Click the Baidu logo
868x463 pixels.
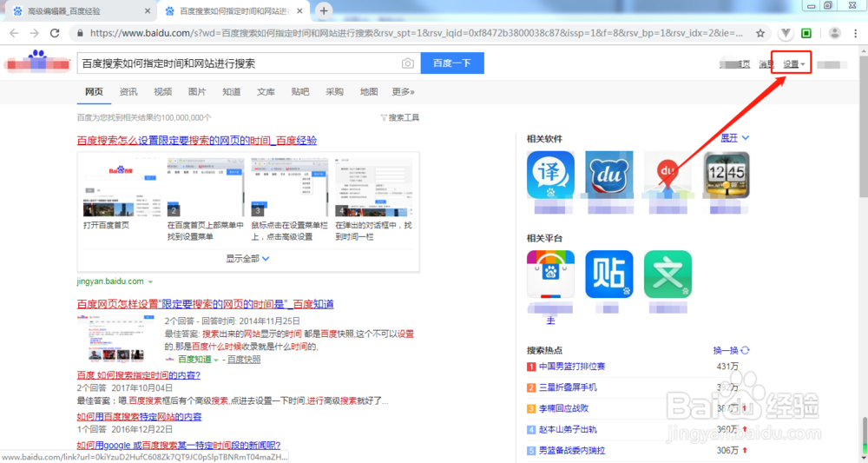pos(37,62)
